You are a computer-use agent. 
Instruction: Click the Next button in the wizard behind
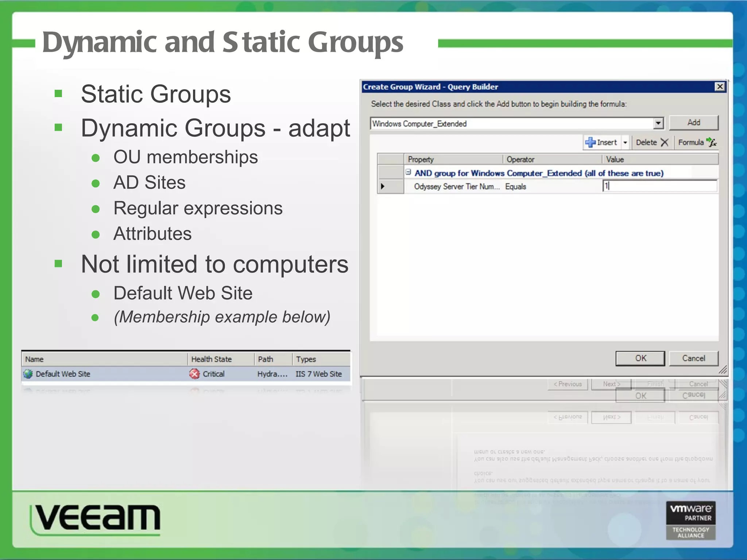(x=611, y=384)
